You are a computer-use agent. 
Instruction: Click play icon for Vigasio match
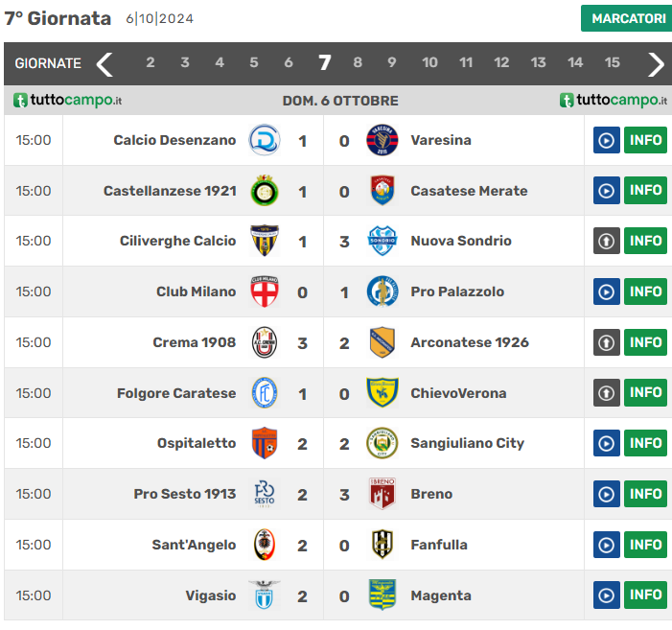pyautogui.click(x=606, y=595)
